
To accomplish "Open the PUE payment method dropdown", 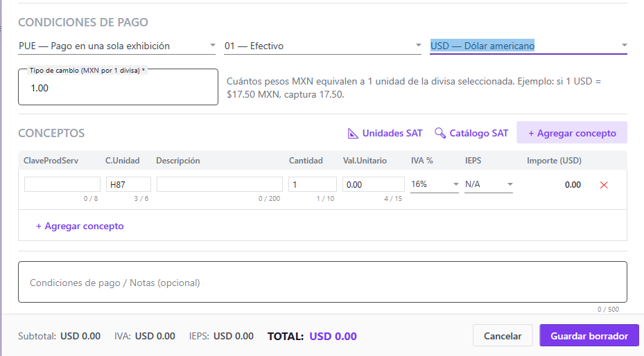I will coord(117,46).
